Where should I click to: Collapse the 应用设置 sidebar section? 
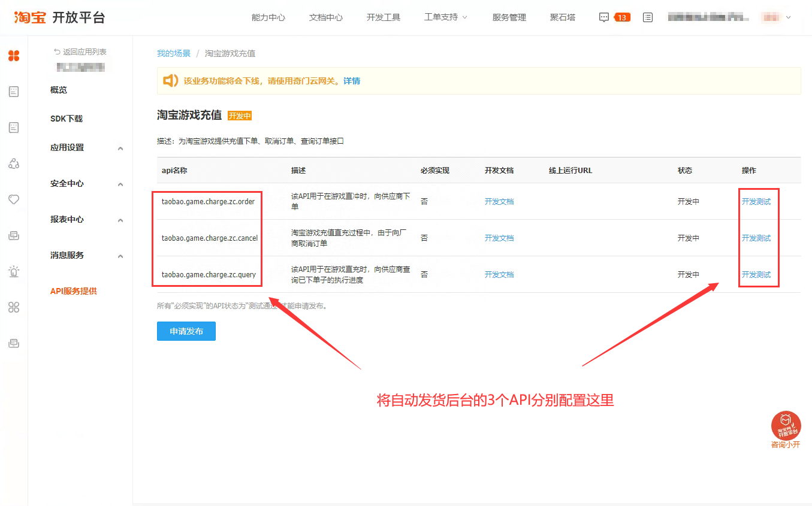(x=120, y=149)
